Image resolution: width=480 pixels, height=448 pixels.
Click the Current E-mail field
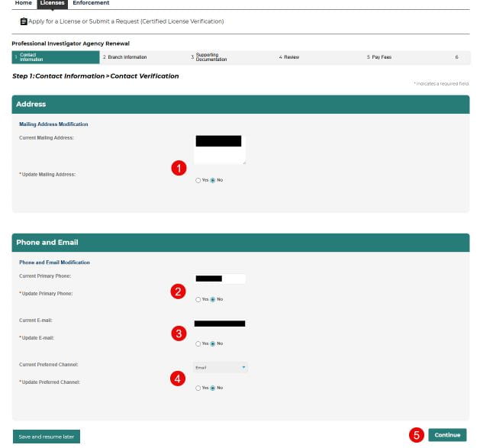pos(220,324)
